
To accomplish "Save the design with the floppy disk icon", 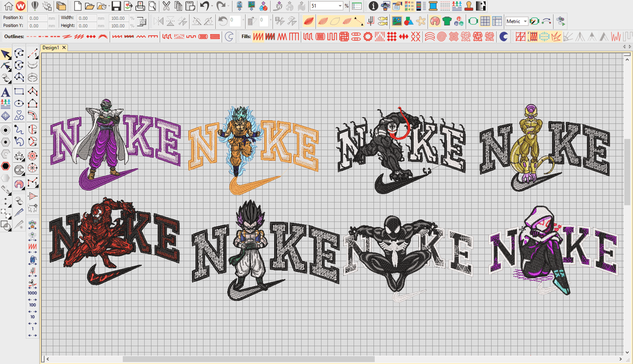I will point(116,6).
